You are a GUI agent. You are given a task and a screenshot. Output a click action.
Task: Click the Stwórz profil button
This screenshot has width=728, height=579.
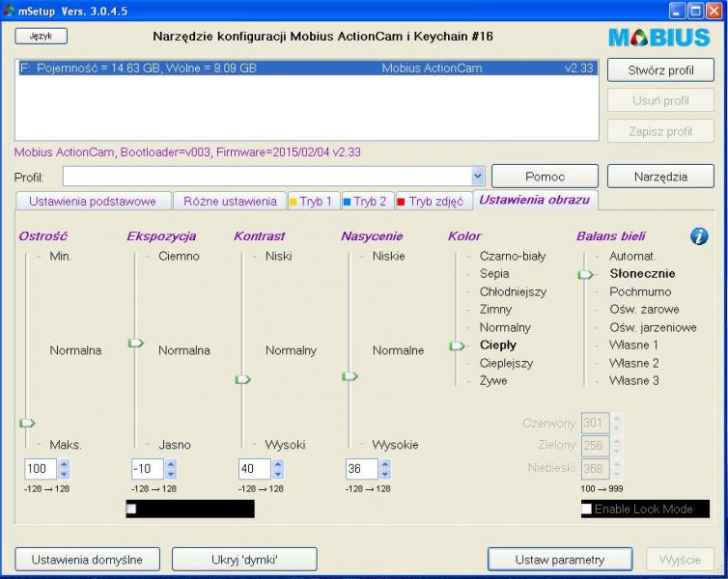point(660,70)
